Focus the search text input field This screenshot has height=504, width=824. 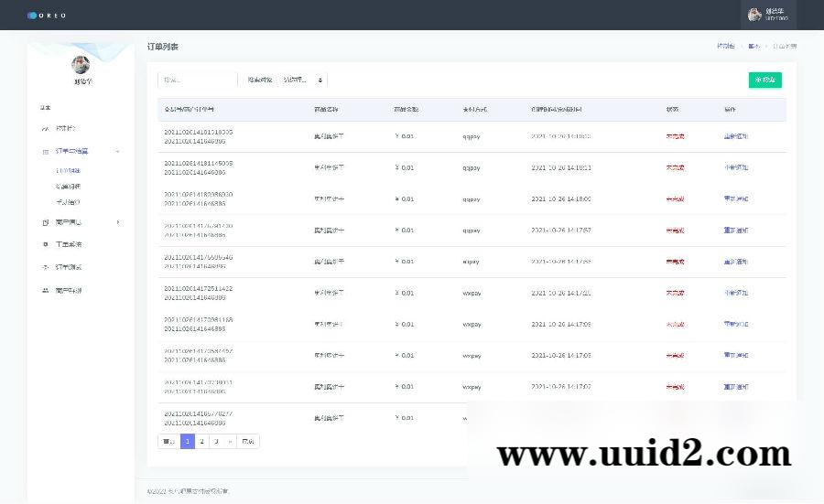point(198,80)
